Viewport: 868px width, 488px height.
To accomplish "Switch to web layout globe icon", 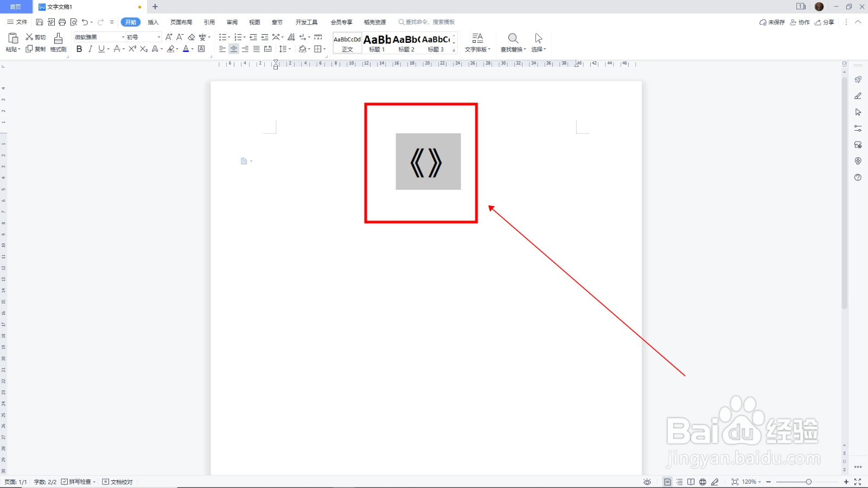I will (x=703, y=481).
